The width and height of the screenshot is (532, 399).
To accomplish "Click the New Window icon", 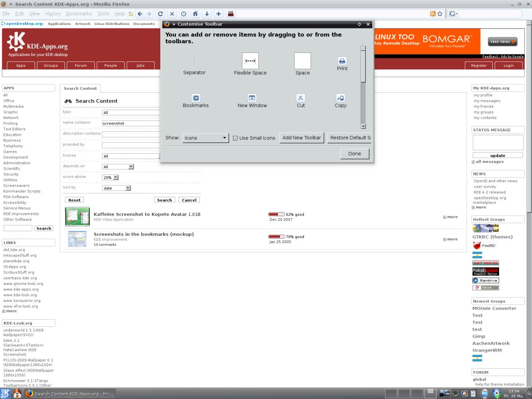I will [252, 97].
